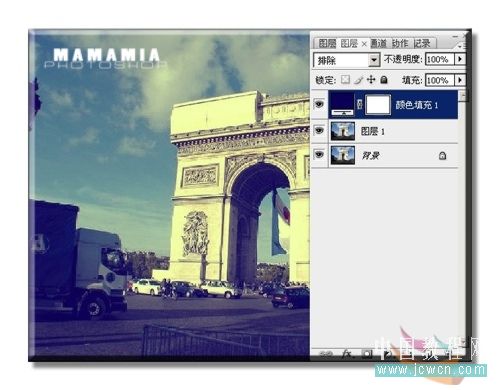This screenshot has width=500, height=390.
Task: Open the layers panel options menu
Action: (461, 45)
